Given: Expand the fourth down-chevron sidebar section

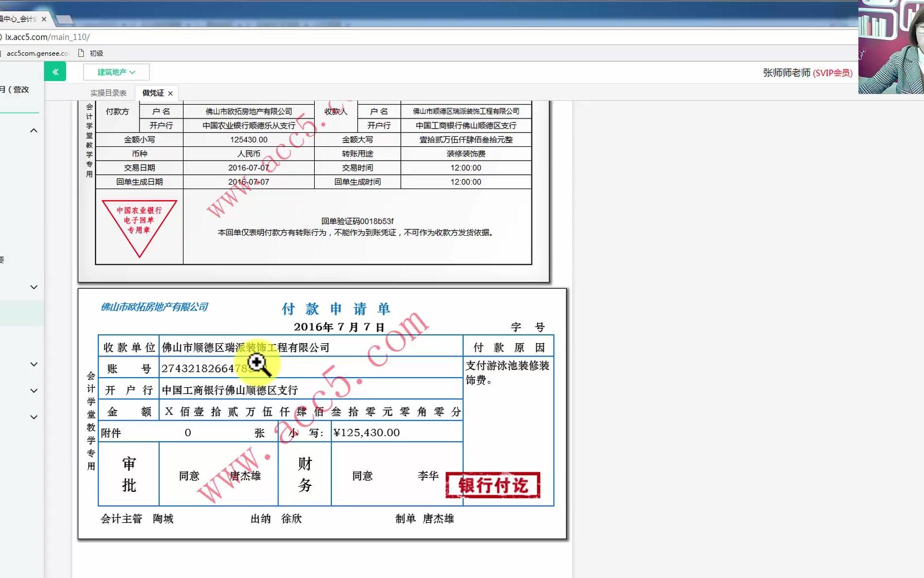Looking at the screenshot, I should point(34,417).
